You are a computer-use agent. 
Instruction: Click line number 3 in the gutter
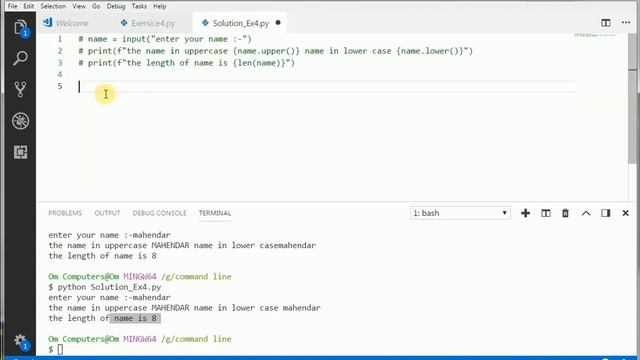click(60, 63)
